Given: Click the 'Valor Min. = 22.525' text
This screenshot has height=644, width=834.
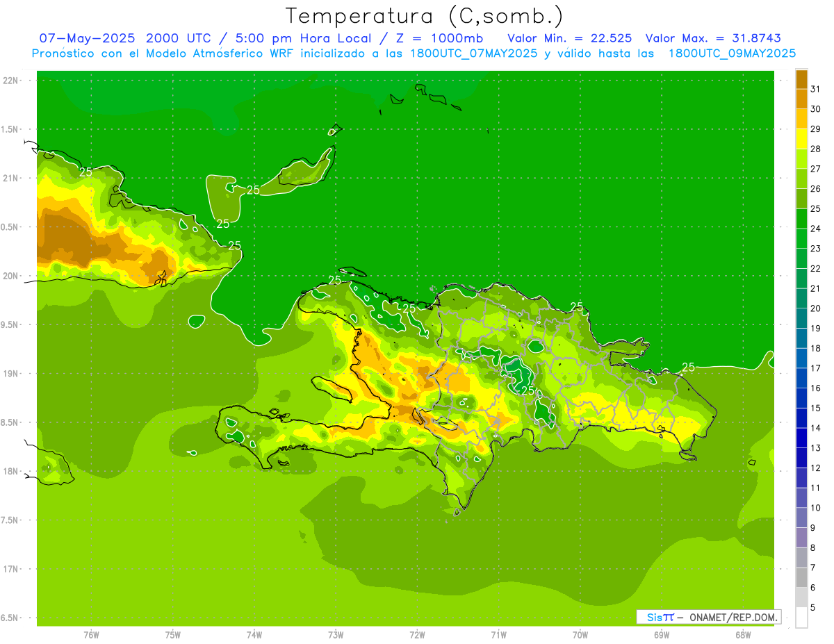Looking at the screenshot, I should coord(570,38).
